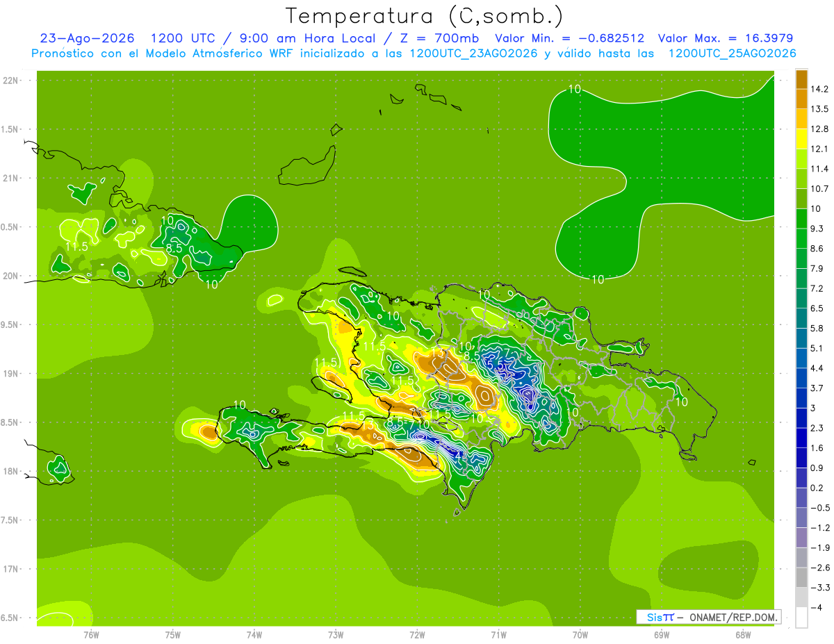Pick the purple swatch between -1.9 and -1.2

point(801,538)
